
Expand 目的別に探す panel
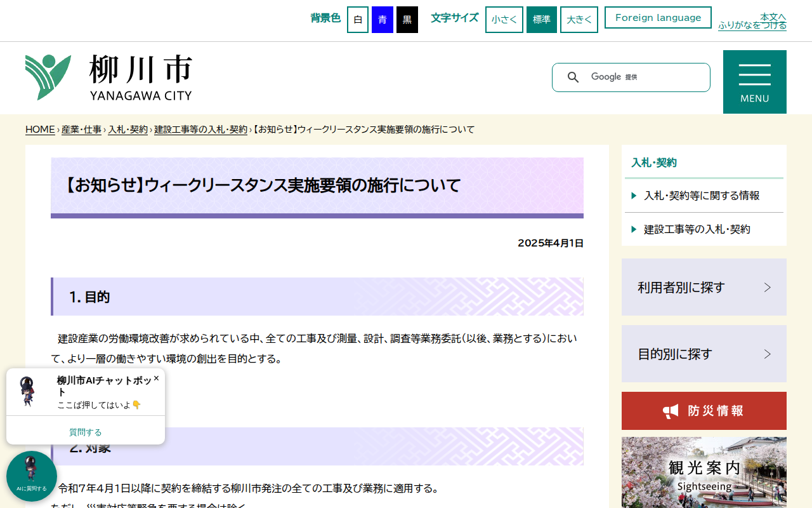pyautogui.click(x=704, y=354)
